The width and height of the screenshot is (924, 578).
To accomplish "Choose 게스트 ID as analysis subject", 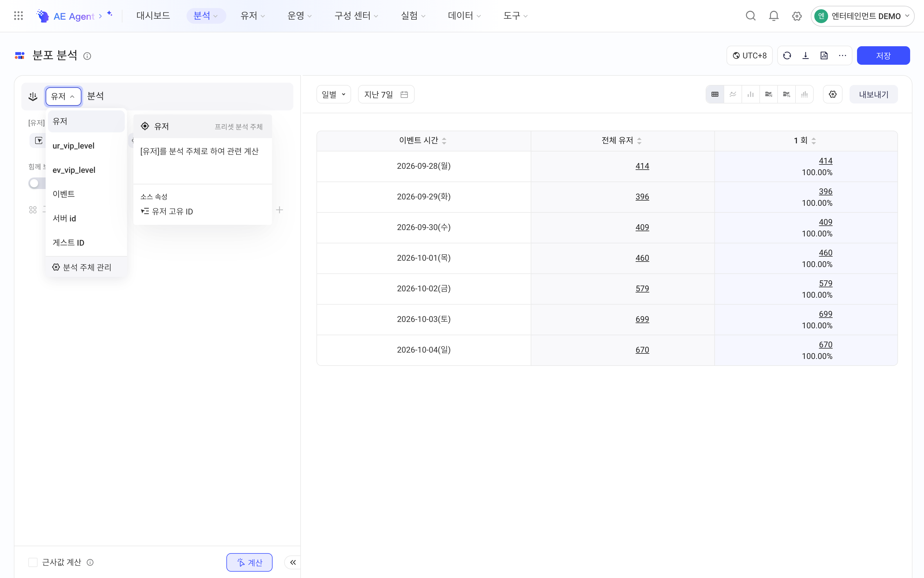I will click(x=86, y=243).
